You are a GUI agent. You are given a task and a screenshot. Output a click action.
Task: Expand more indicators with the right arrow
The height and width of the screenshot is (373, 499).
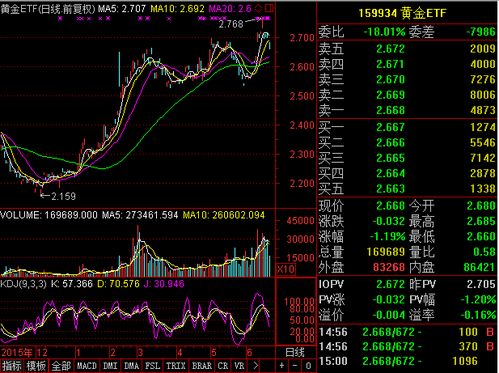(255, 365)
